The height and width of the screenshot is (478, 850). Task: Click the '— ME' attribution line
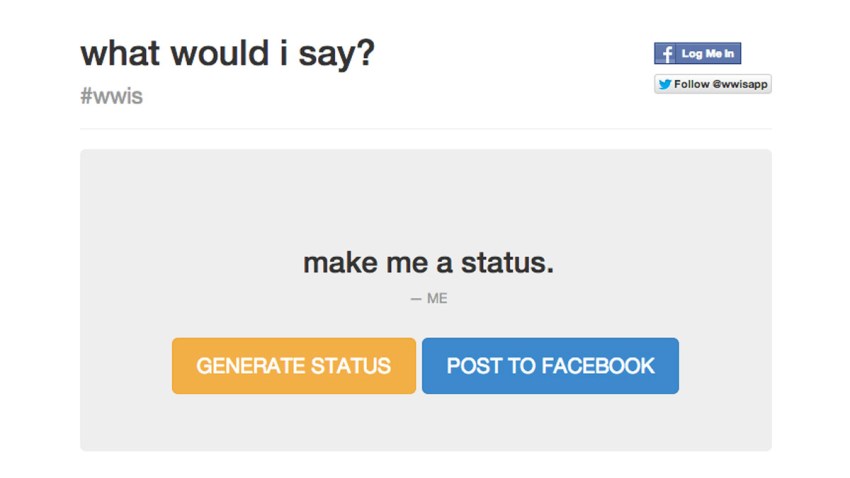click(x=428, y=299)
